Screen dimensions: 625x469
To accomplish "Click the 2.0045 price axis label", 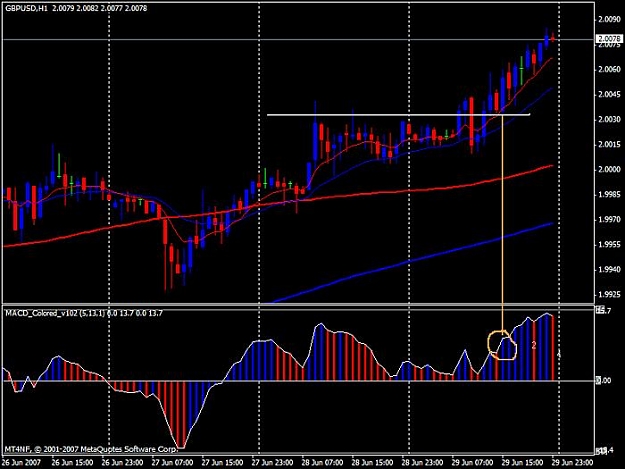I will coord(609,94).
